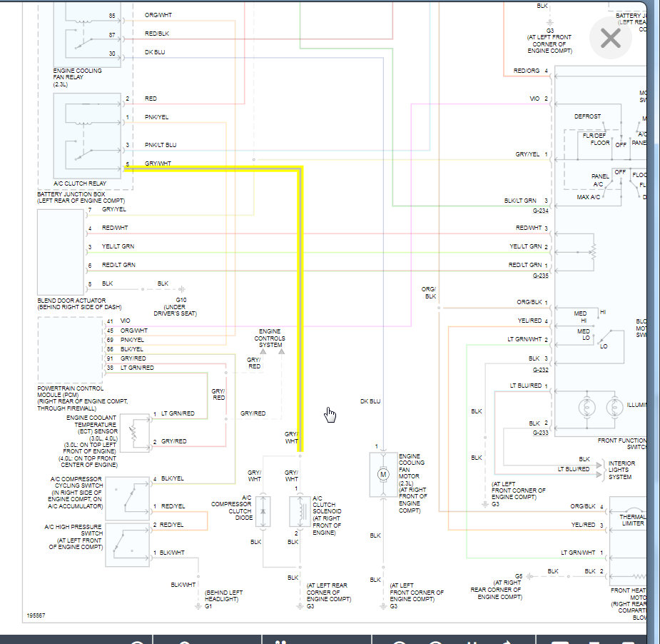
Task: Click the A/C CLUTCH SOLENOID label
Action: [327, 515]
